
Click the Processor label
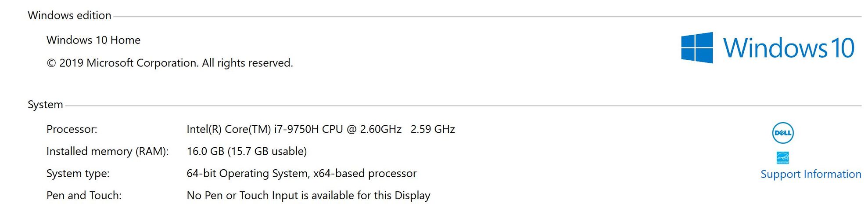tap(72, 129)
